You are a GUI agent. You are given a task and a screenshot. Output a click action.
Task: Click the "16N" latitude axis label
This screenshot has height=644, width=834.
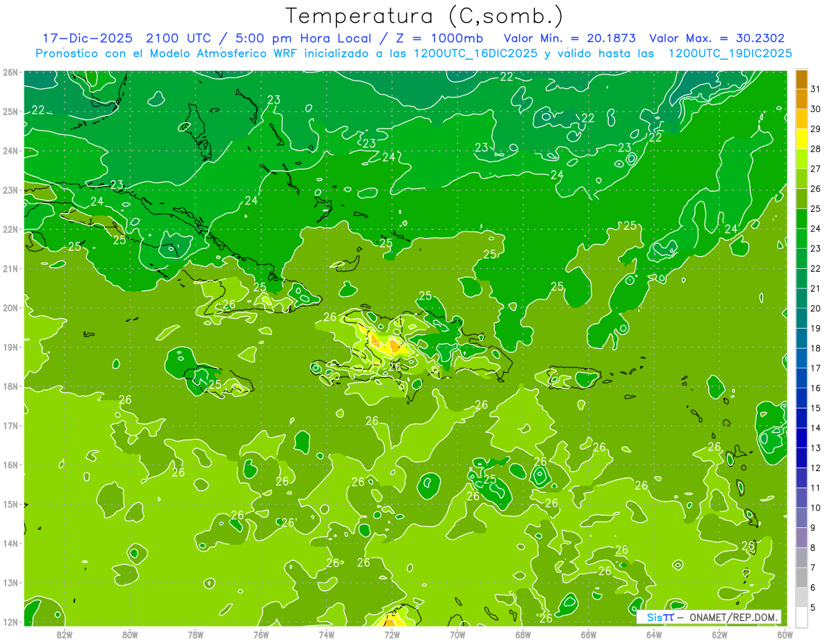pos(10,465)
